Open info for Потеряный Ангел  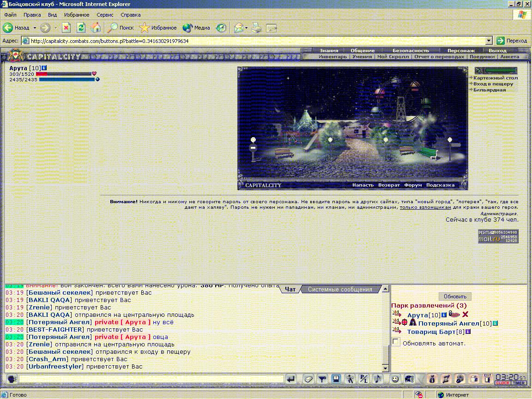click(x=495, y=323)
